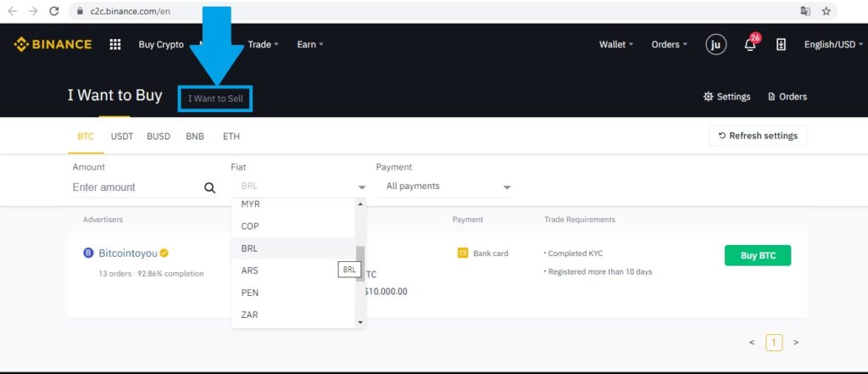Switch to I Want to Sell
Screen dimensions: 868x374
pos(215,98)
